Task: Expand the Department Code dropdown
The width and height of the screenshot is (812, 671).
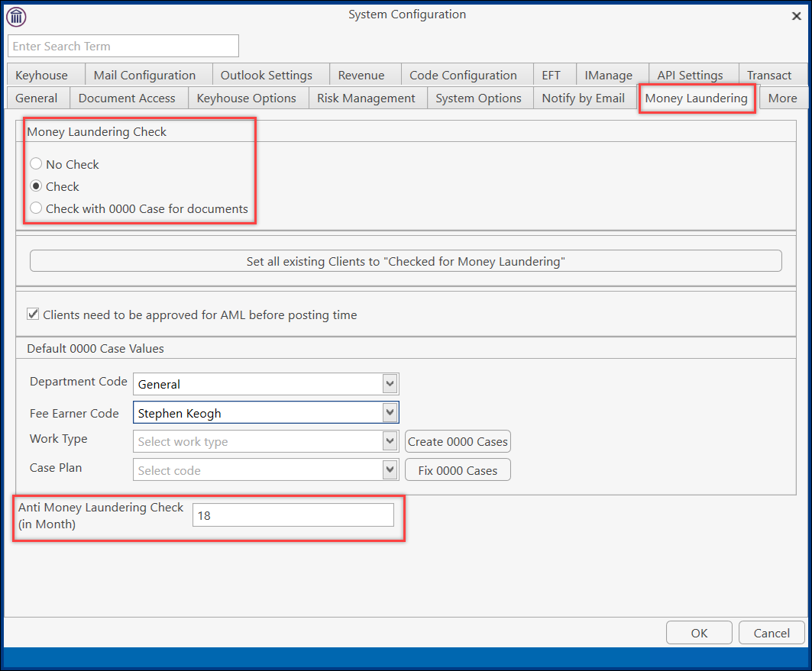Action: (x=390, y=384)
